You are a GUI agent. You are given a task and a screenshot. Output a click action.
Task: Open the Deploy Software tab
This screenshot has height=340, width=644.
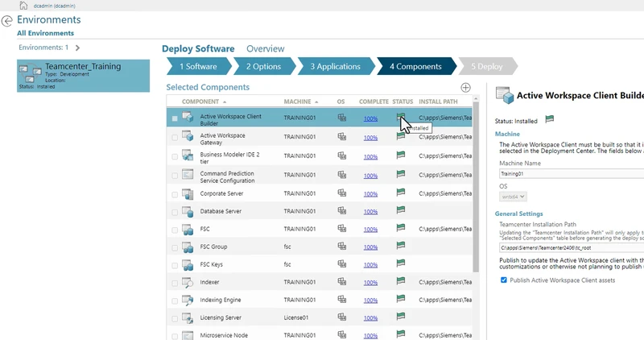pos(198,48)
